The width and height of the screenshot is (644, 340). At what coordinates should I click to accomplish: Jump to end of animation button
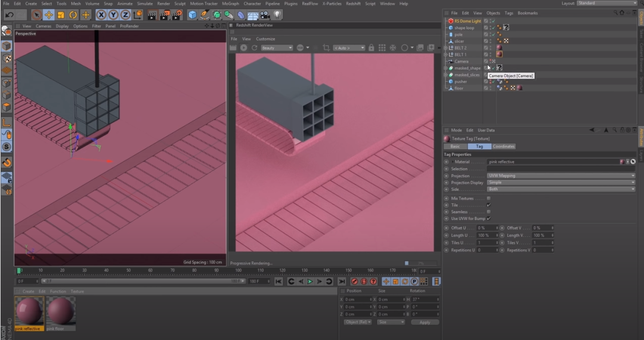pyautogui.click(x=342, y=282)
